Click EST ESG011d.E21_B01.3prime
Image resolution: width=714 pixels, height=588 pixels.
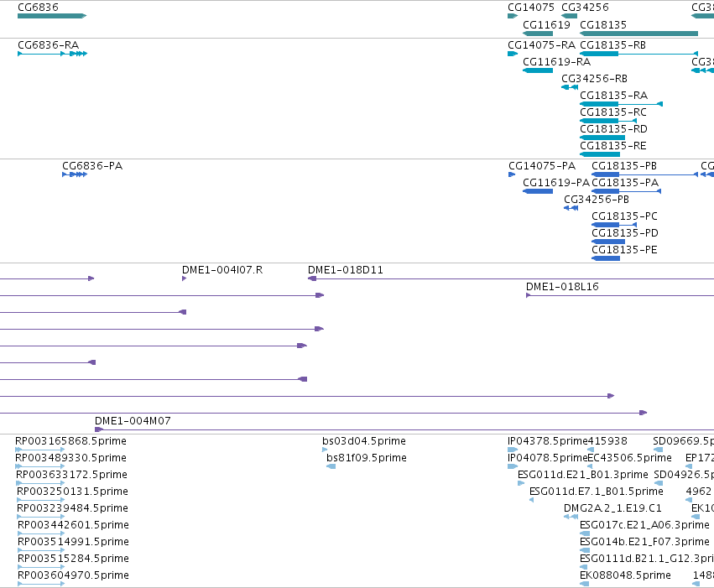pyautogui.click(x=521, y=483)
